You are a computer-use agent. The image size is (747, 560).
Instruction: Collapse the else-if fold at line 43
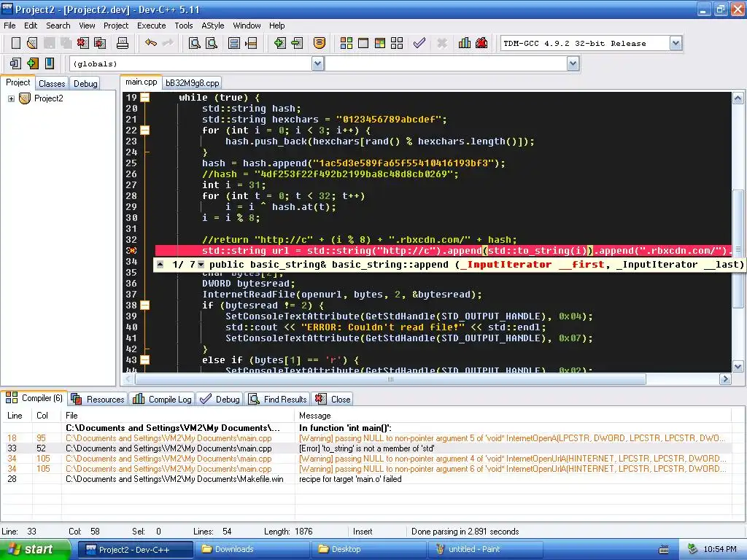coord(145,360)
